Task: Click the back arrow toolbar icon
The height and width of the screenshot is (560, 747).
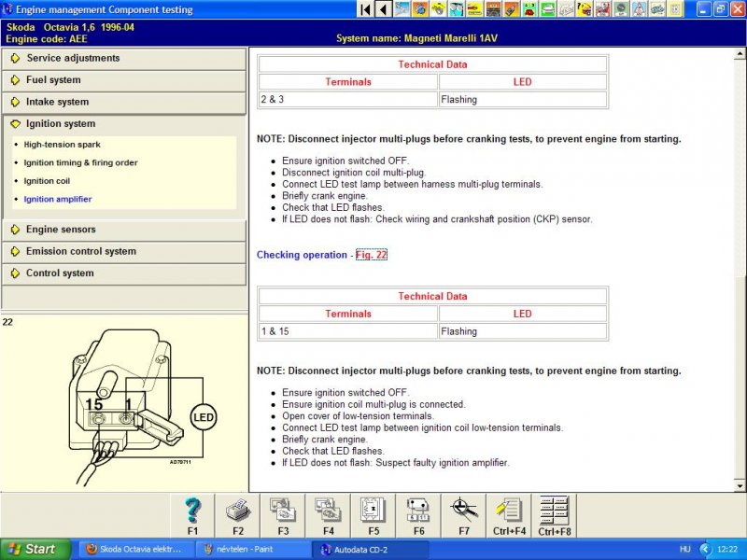Action: [384, 9]
